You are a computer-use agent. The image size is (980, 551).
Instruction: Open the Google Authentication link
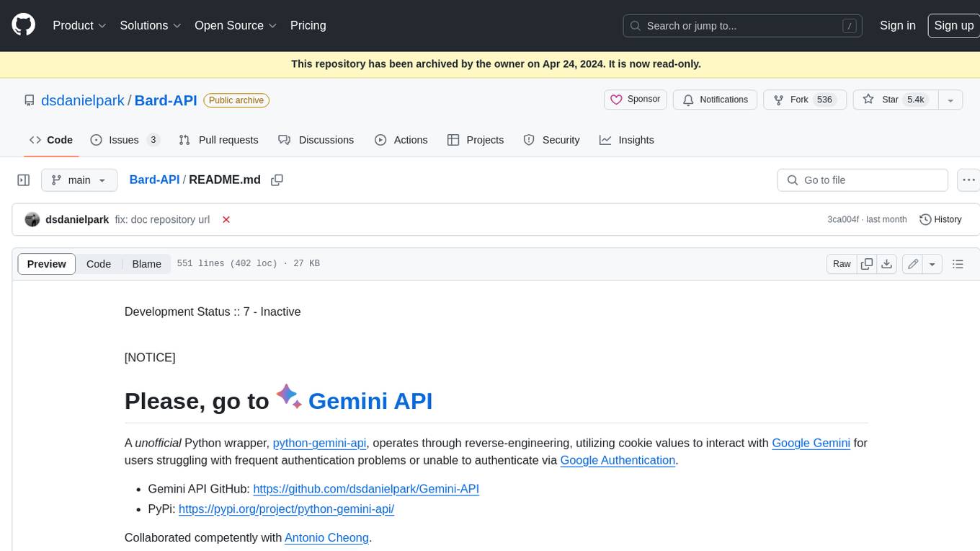(x=618, y=460)
